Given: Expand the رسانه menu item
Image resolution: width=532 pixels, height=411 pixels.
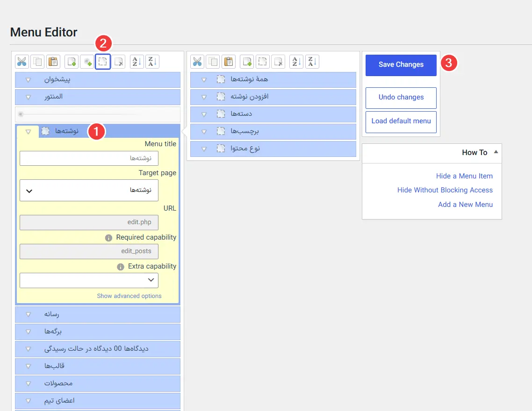Looking at the screenshot, I should (28, 315).
